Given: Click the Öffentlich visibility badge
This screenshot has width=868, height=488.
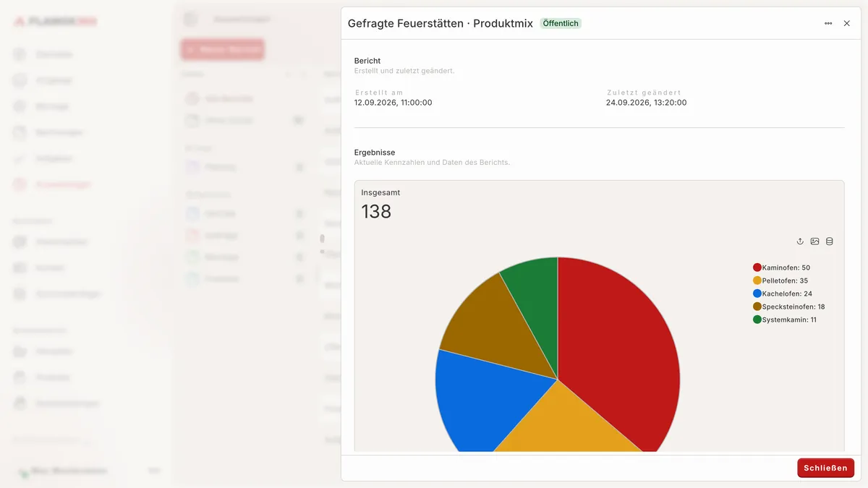Looking at the screenshot, I should tap(561, 23).
